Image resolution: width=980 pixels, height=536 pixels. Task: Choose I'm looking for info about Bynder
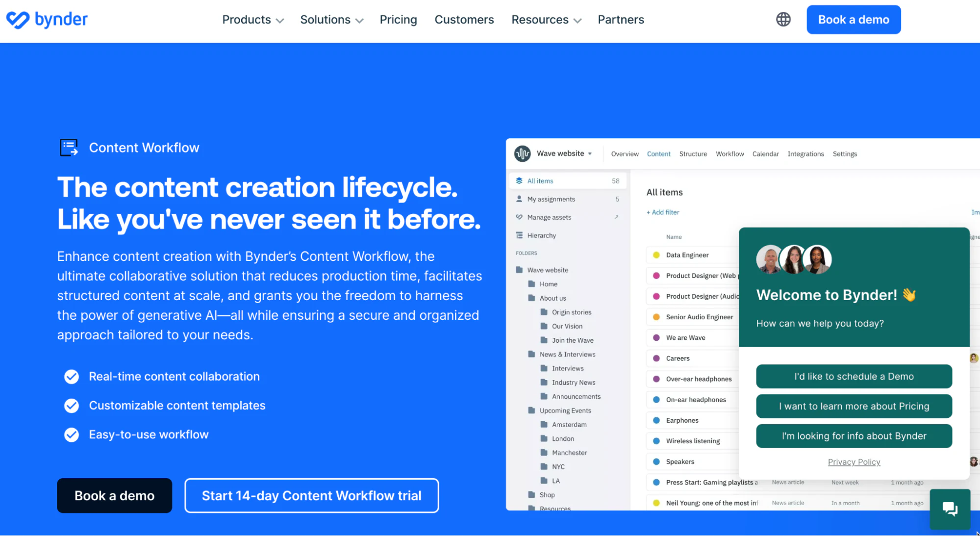click(x=854, y=436)
